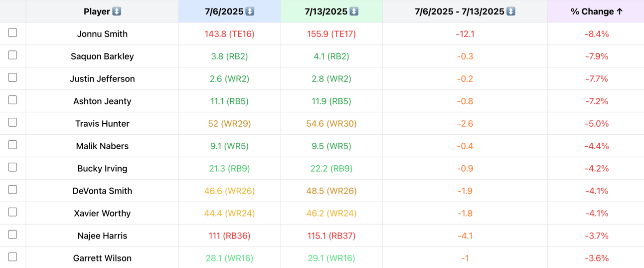Image resolution: width=644 pixels, height=268 pixels.
Task: Click Xavier Worthy player name
Action: pyautogui.click(x=102, y=213)
